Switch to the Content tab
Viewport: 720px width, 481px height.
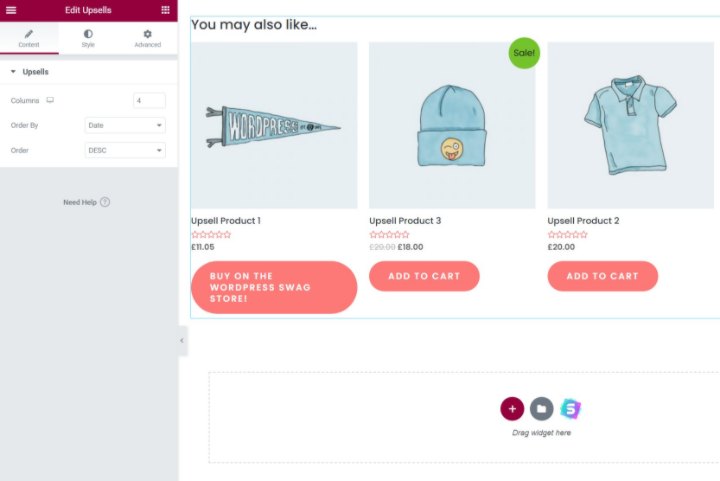29,39
